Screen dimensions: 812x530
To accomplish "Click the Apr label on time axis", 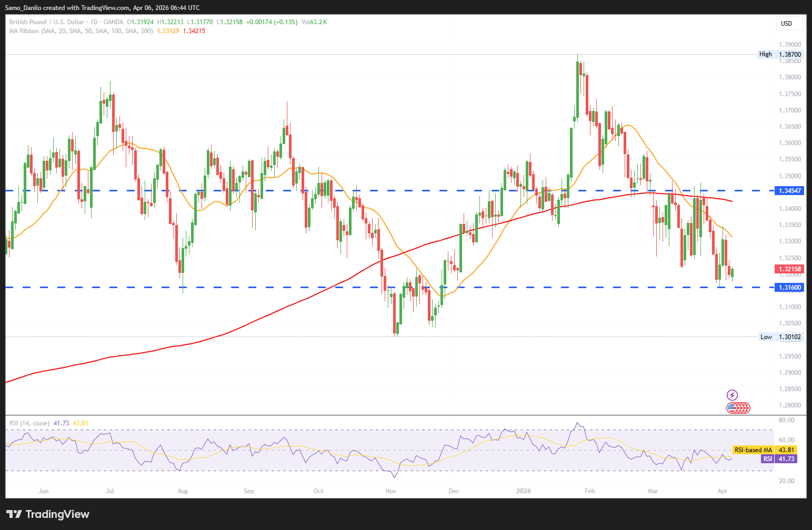I will coord(723,491).
